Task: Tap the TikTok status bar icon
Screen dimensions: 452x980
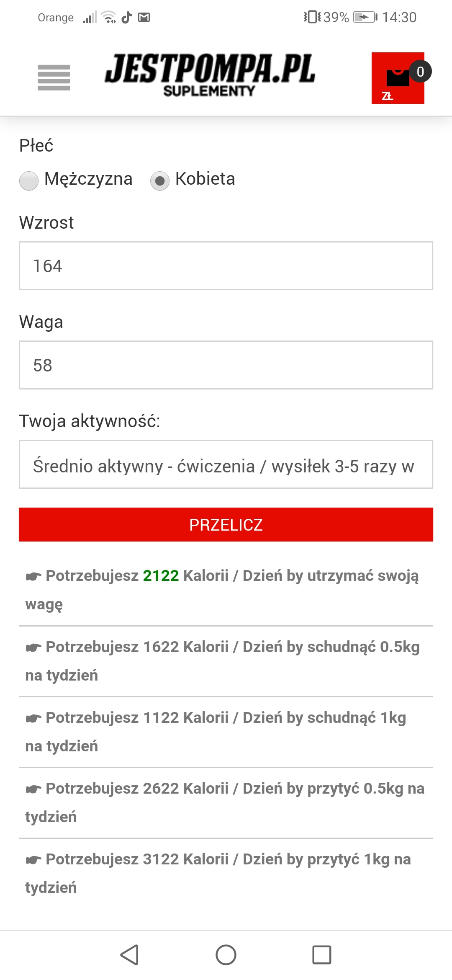Action: click(x=126, y=17)
